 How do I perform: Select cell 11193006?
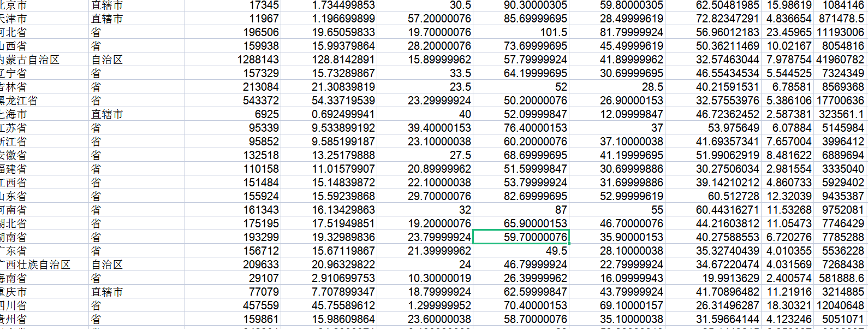tap(840, 32)
